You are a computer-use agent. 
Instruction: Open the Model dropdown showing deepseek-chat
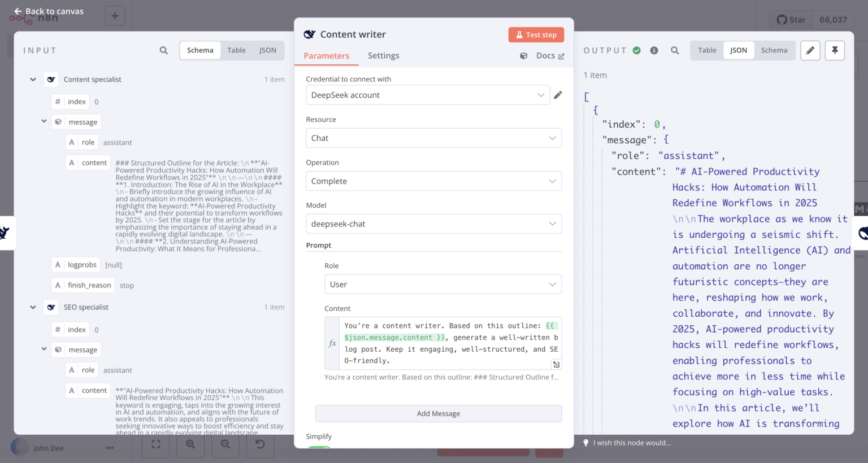coord(433,224)
